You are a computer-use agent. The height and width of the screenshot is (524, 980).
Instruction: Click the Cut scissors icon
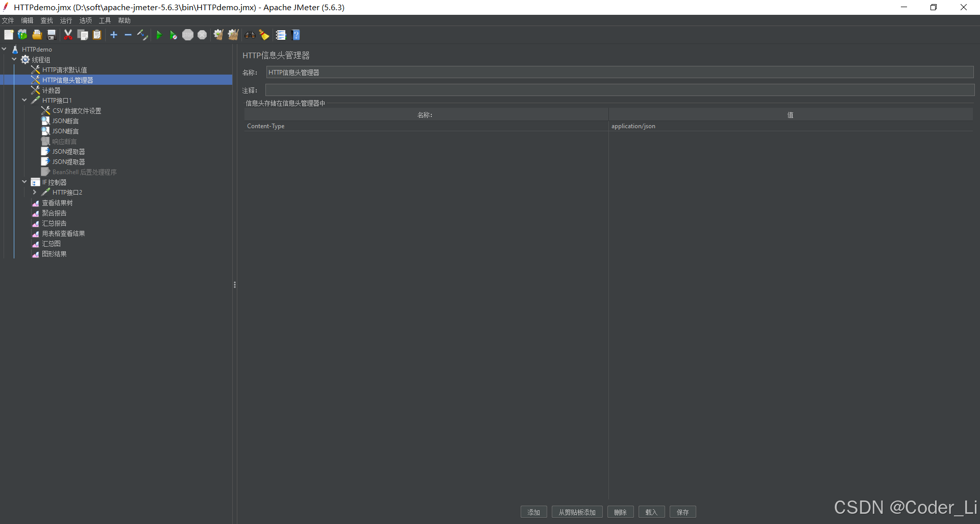(68, 35)
